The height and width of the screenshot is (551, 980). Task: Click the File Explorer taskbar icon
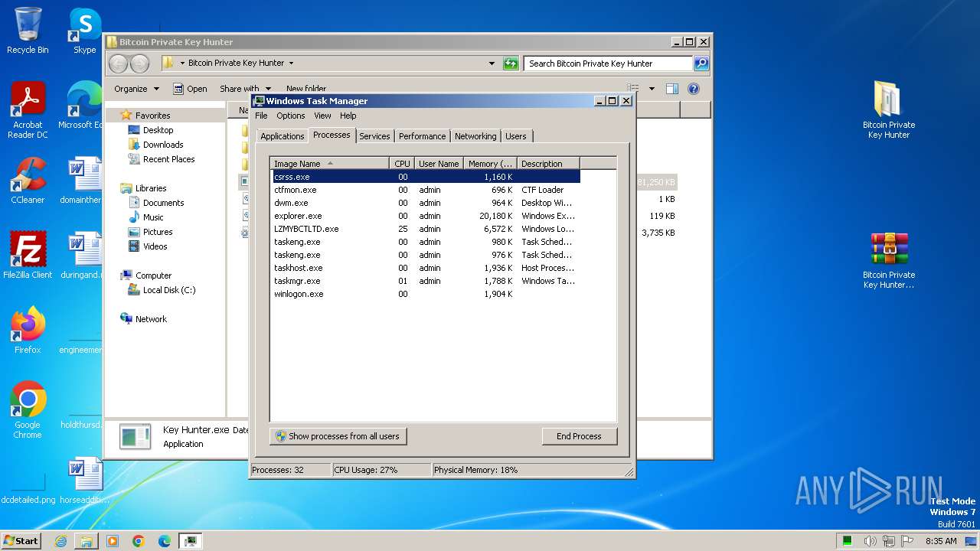87,541
